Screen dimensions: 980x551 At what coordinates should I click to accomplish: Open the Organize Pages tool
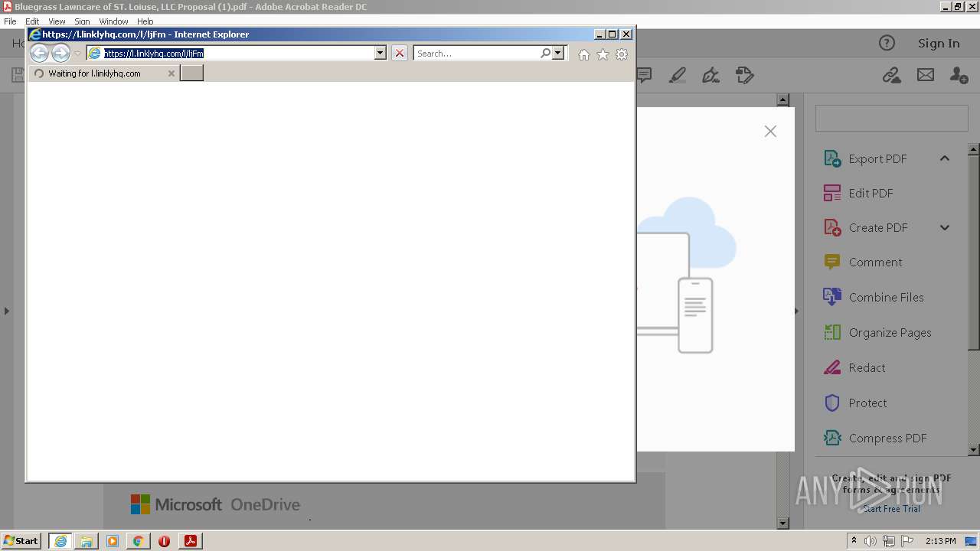point(889,332)
